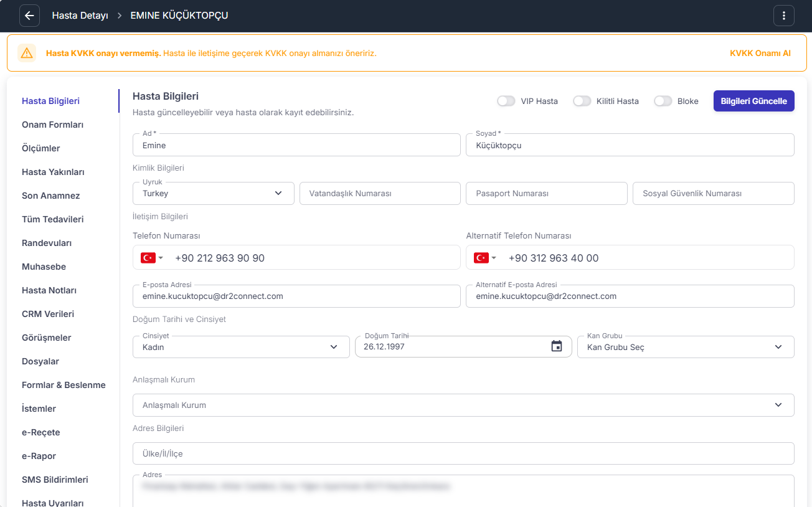Show Tüm Tedavileri section
This screenshot has height=507, width=812.
click(52, 219)
